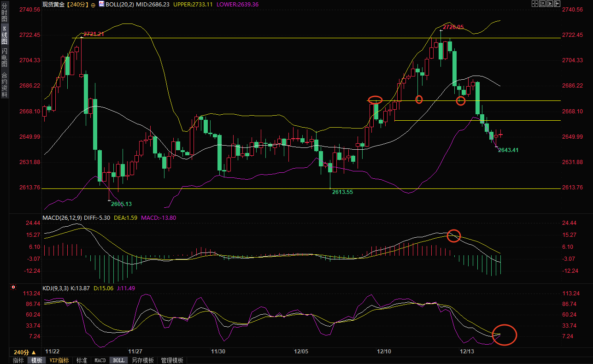Click the right-axis MACD 24.44 scale label
The width and height of the screenshot is (593, 364).
(x=570, y=223)
